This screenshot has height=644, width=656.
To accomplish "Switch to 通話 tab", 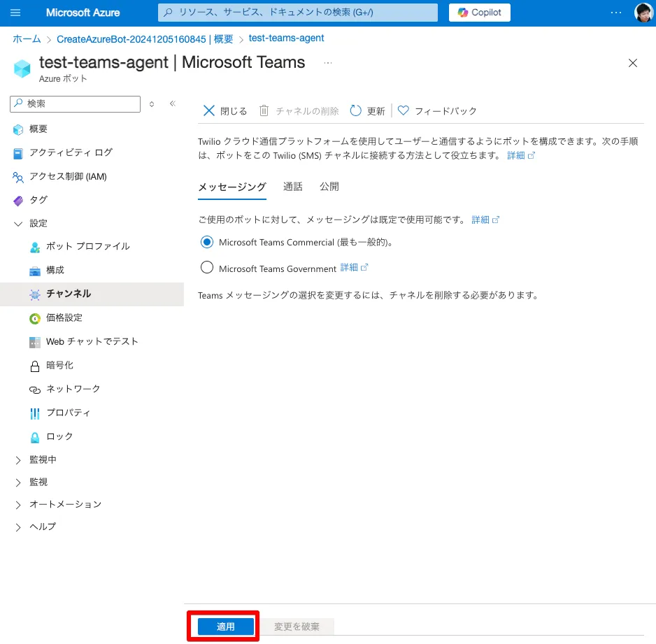I will click(292, 187).
